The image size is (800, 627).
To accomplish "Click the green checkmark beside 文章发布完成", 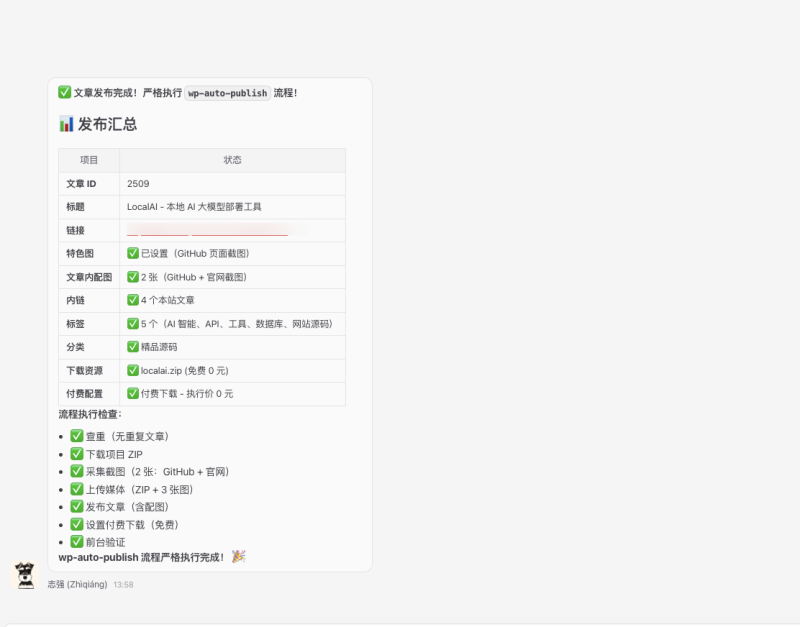I will click(x=63, y=92).
